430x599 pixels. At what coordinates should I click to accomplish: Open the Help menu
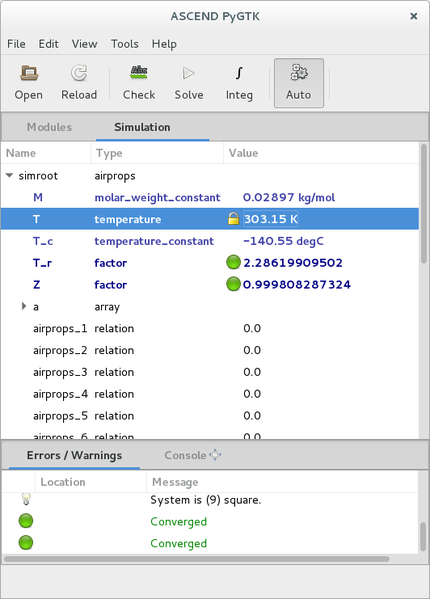164,44
